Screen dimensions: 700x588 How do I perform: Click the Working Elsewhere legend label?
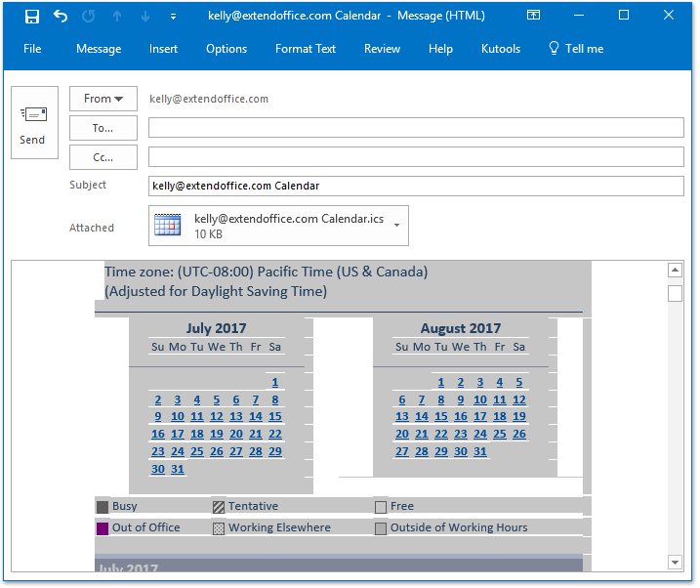[x=279, y=527]
